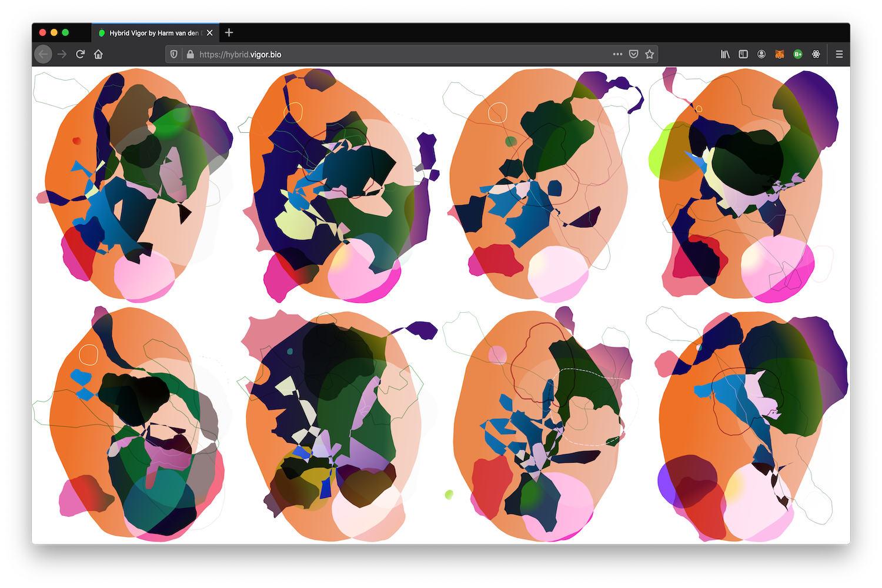Close the Hybrid Vigor tab
This screenshot has width=882, height=588.
210,33
